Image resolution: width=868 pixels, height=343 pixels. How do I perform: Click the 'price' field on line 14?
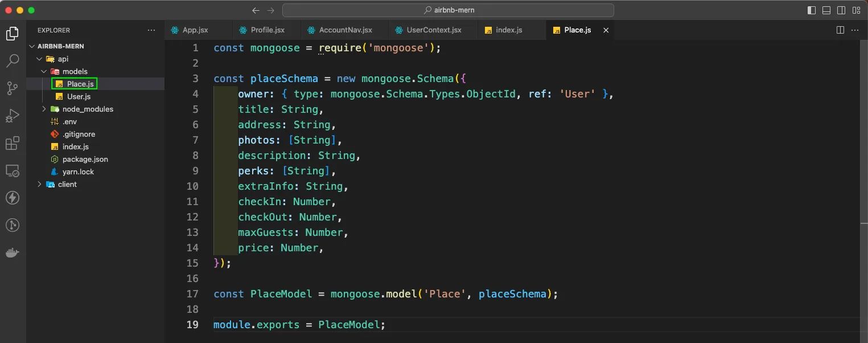pos(253,248)
